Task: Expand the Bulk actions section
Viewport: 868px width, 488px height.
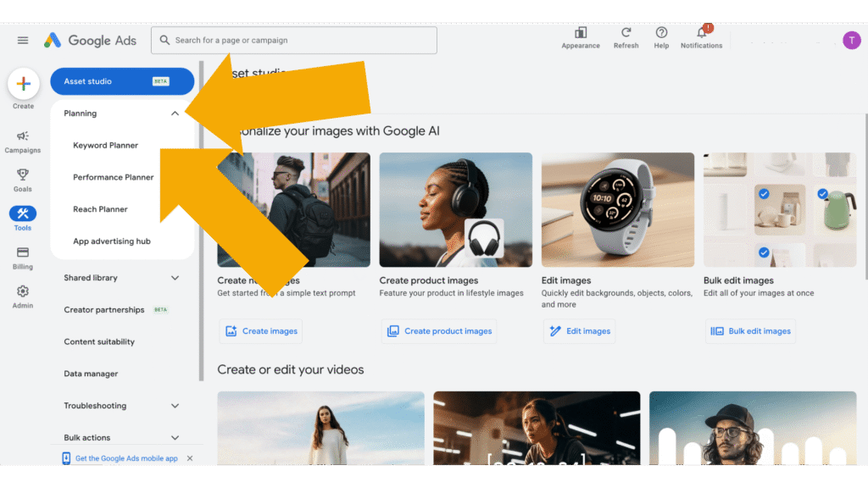Action: click(175, 438)
